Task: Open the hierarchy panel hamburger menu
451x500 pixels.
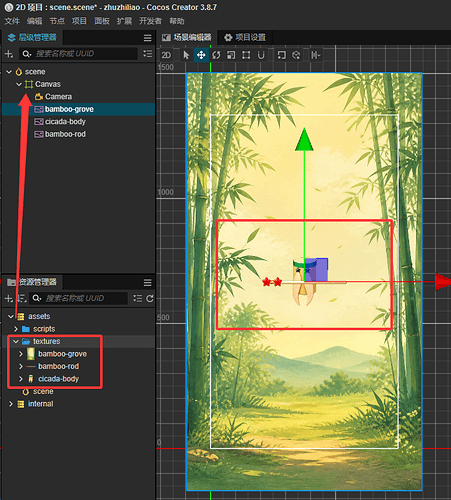Action: (x=148, y=38)
